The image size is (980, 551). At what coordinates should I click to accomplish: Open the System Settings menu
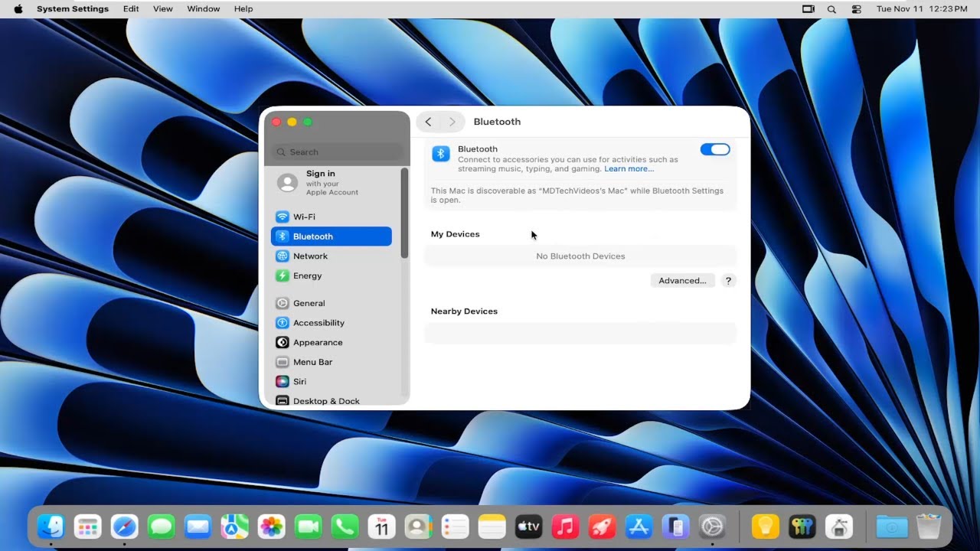(x=73, y=9)
